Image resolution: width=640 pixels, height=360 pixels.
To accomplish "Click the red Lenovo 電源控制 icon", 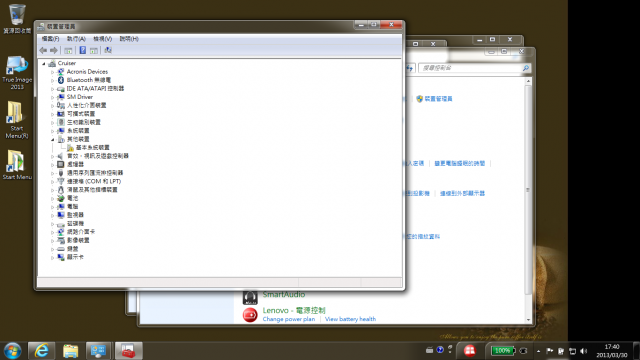I will coord(250,315).
